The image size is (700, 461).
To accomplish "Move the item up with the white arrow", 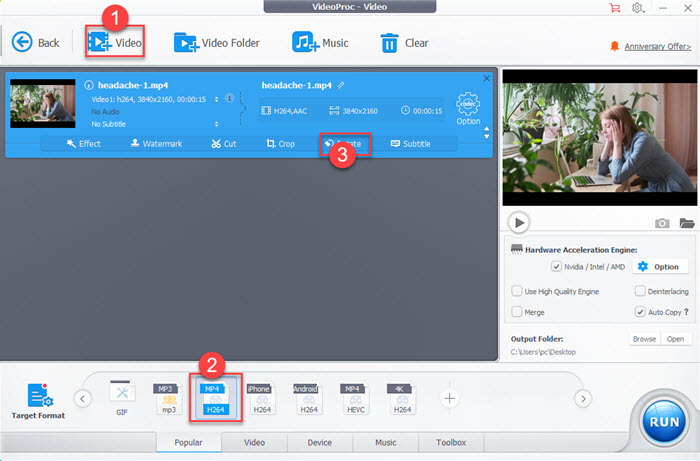I will [x=487, y=129].
